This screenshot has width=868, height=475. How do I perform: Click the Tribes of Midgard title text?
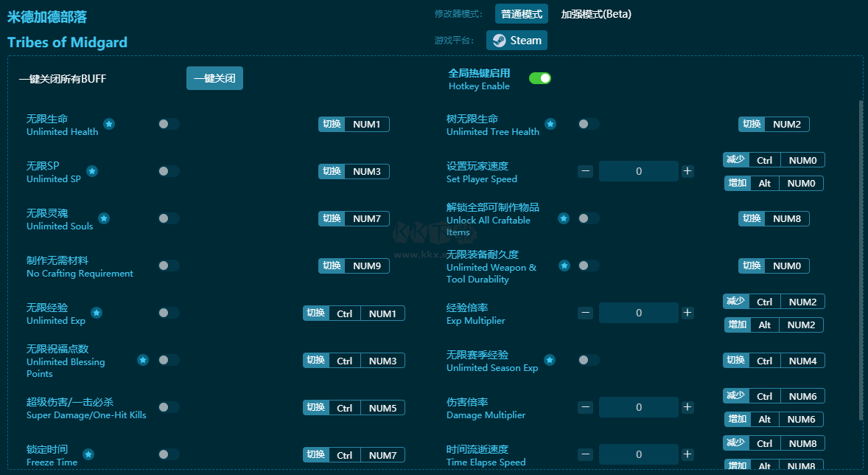[x=68, y=42]
